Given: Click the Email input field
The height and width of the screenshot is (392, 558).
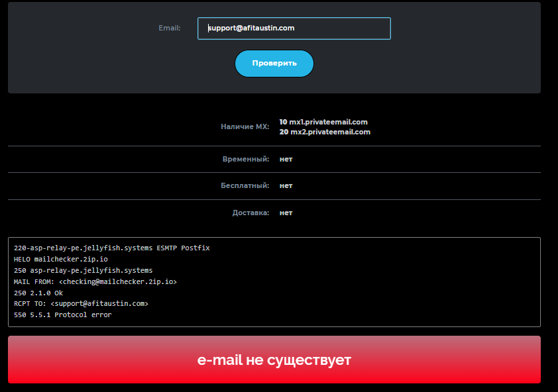Looking at the screenshot, I should pyautogui.click(x=294, y=28).
